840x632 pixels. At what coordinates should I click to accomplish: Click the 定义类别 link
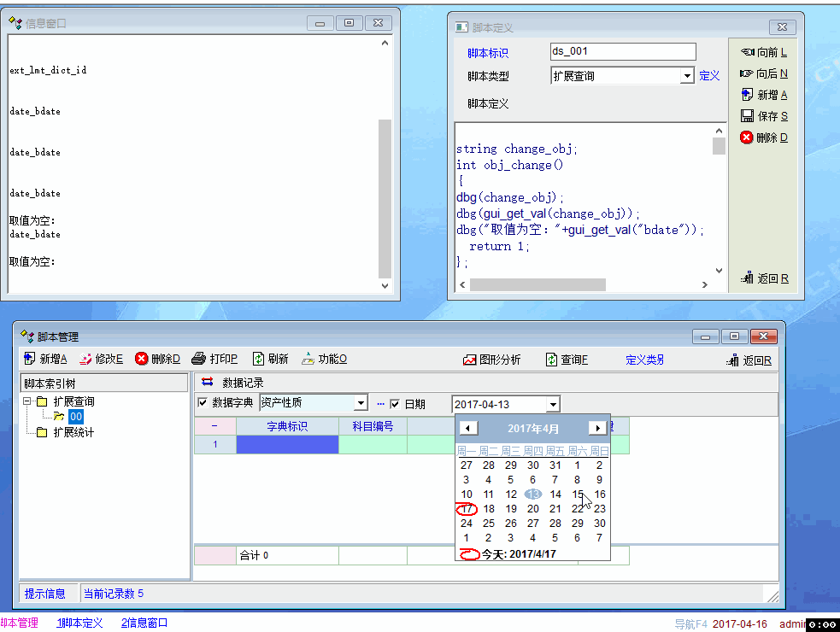pyautogui.click(x=644, y=360)
